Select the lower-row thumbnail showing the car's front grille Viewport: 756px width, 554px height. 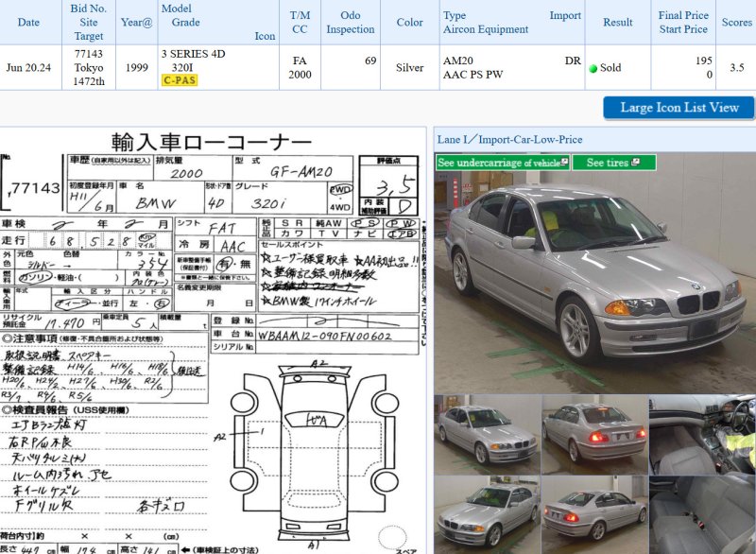[x=487, y=515]
